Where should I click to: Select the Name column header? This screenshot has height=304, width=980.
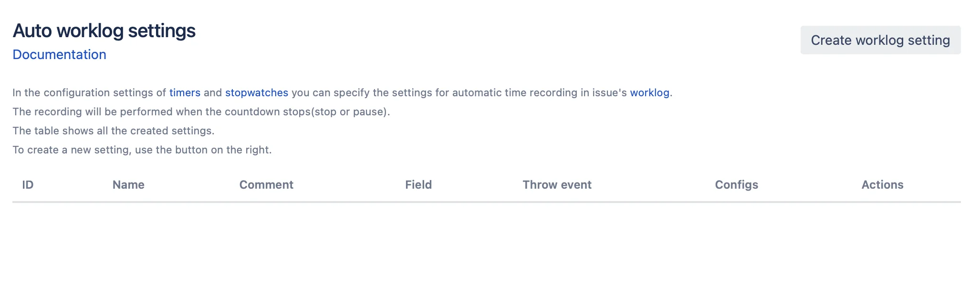point(128,185)
